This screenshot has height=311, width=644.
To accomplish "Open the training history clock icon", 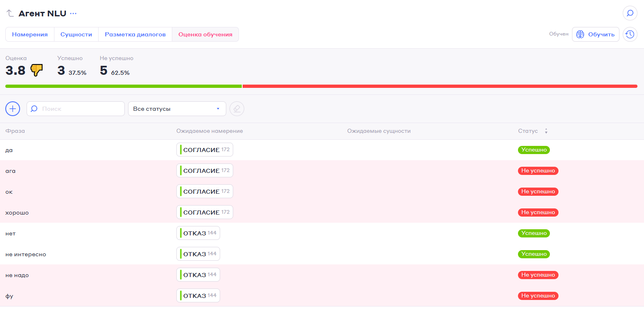I will pyautogui.click(x=630, y=34).
